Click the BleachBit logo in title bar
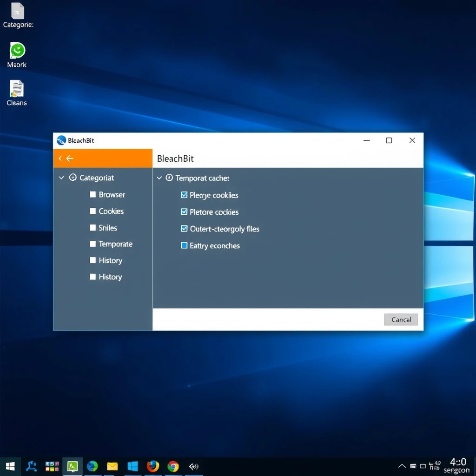Image resolution: width=476 pixels, height=476 pixels. point(61,140)
